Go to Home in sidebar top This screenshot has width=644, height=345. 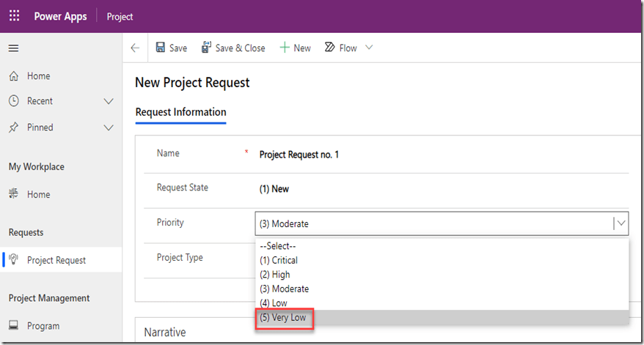coord(38,76)
